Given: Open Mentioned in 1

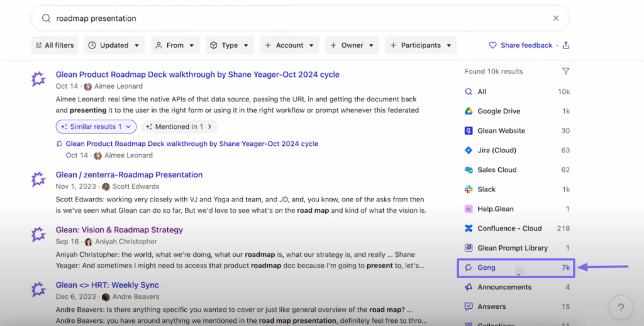Looking at the screenshot, I should (179, 126).
